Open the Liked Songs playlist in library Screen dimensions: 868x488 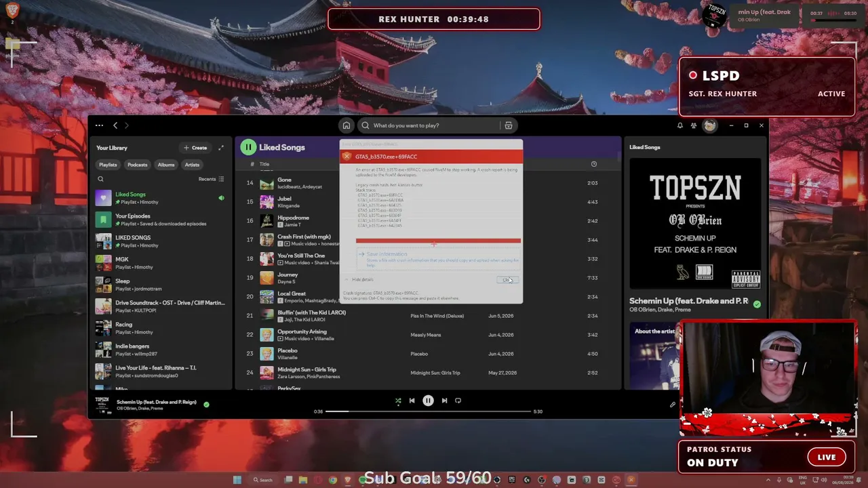pyautogui.click(x=161, y=198)
